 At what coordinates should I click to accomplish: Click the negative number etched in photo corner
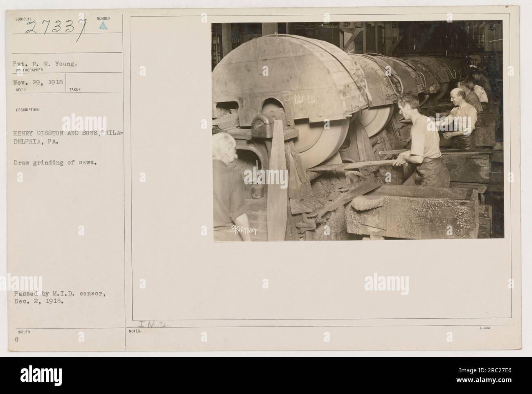tap(244, 230)
